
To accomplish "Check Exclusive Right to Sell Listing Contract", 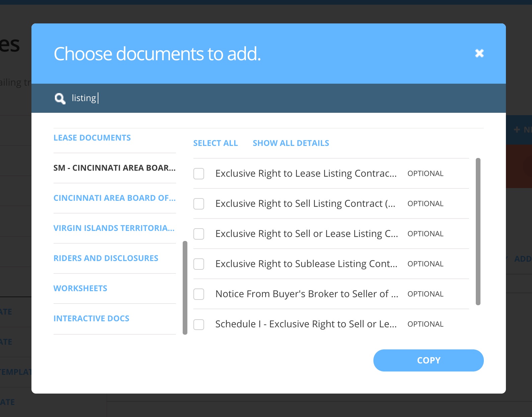I will 199,204.
